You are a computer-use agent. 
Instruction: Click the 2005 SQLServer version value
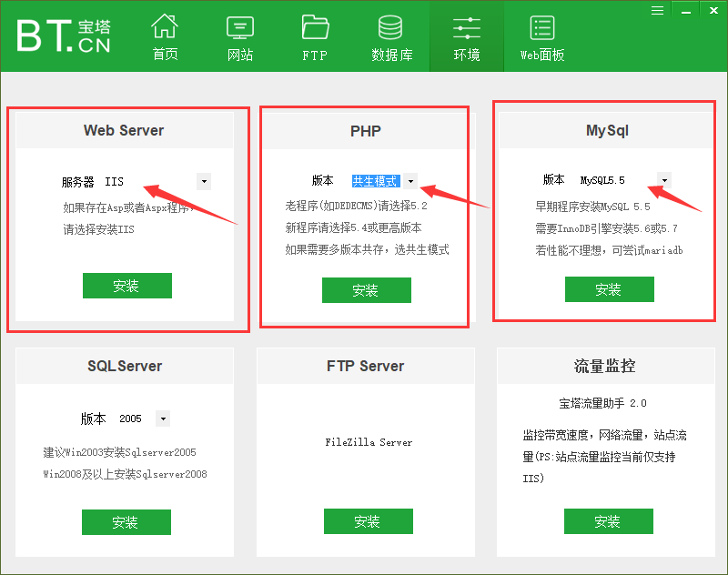tap(130, 419)
